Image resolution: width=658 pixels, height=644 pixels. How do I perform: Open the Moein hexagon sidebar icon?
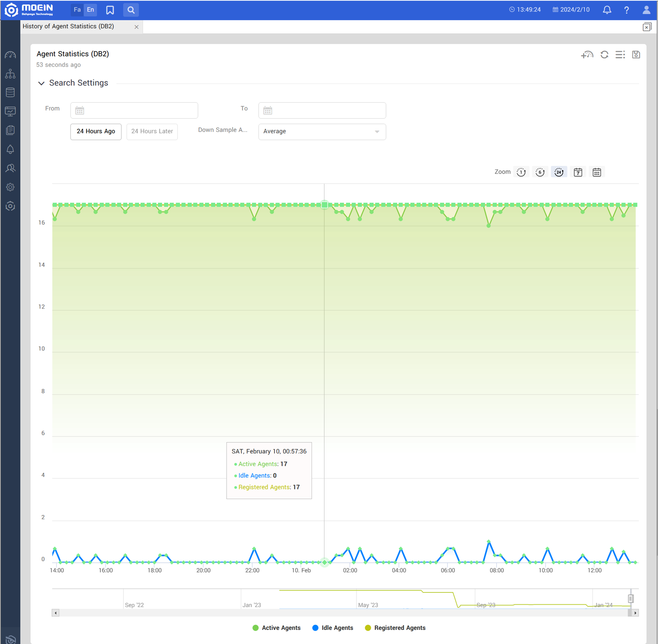click(10, 206)
